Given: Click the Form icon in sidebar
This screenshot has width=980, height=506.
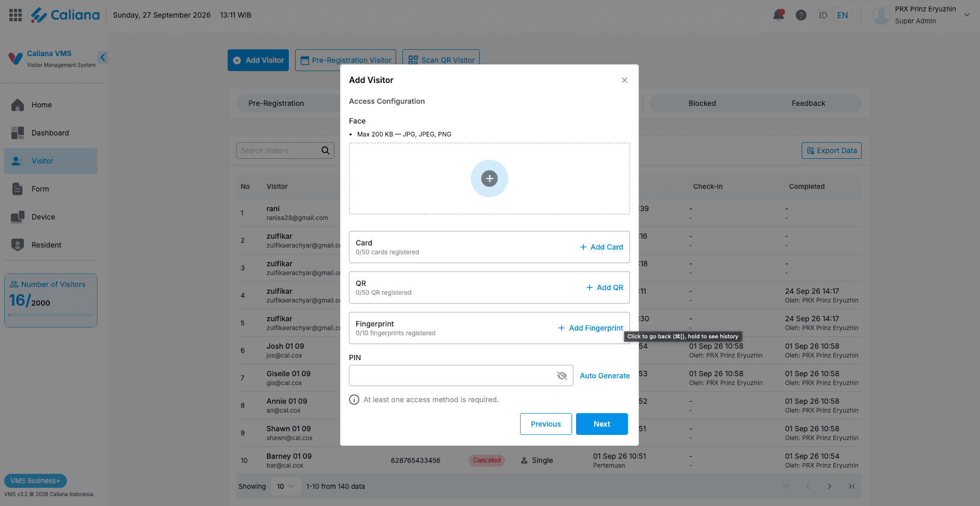Looking at the screenshot, I should 18,189.
